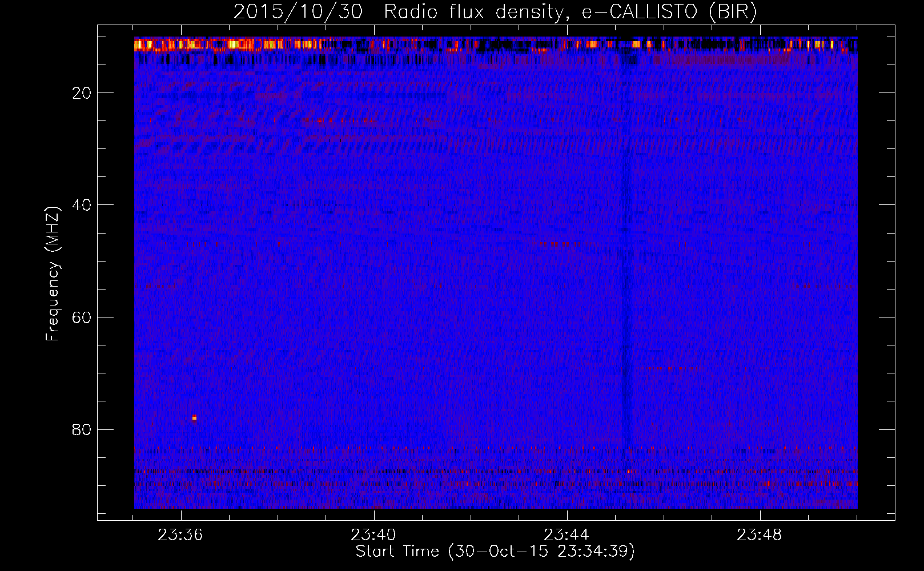924x571 pixels.
Task: Click the date "2015/10/30" in the title
Action: point(298,12)
